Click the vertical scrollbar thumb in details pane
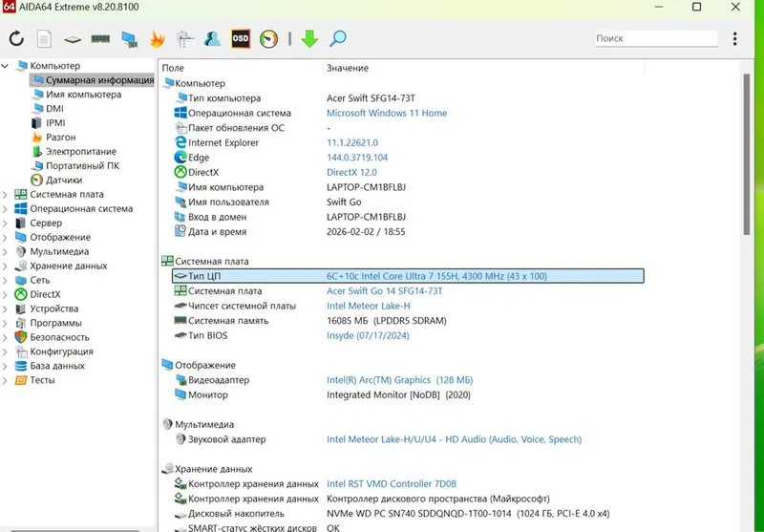 (x=747, y=155)
